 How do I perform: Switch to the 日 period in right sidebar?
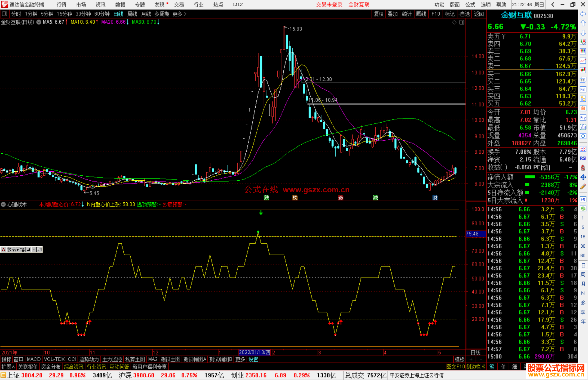click(583, 265)
